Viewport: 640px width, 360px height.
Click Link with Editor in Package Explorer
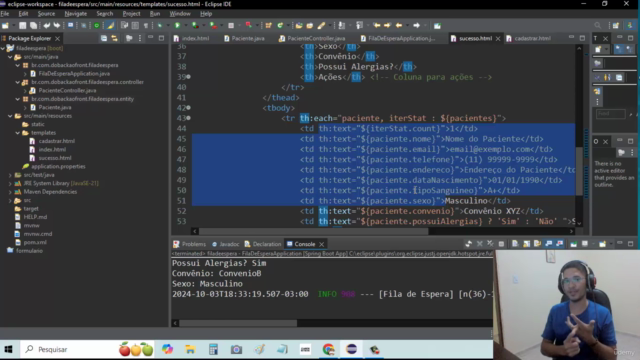(x=115, y=38)
